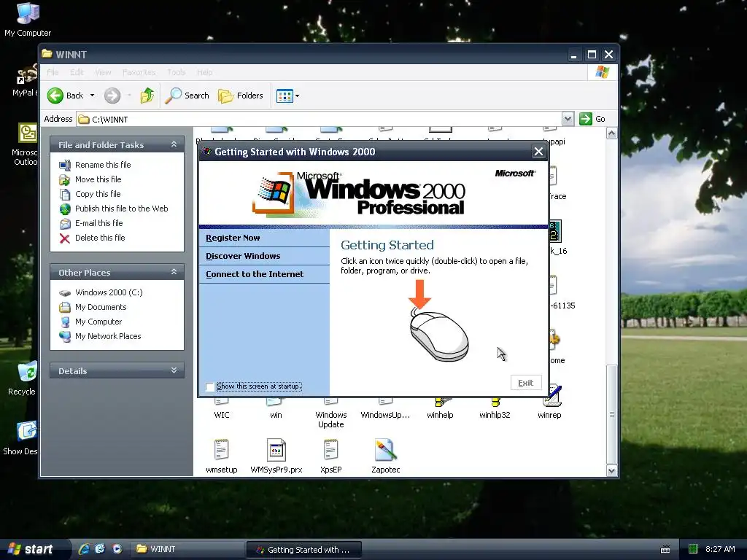Viewport: 747px width, 560px height.
Task: Open the View menu
Action: tap(103, 72)
